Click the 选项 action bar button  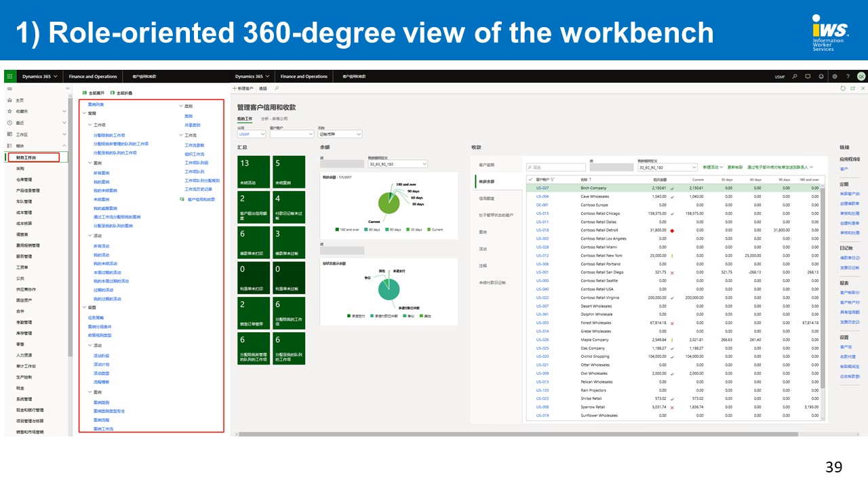(x=263, y=88)
